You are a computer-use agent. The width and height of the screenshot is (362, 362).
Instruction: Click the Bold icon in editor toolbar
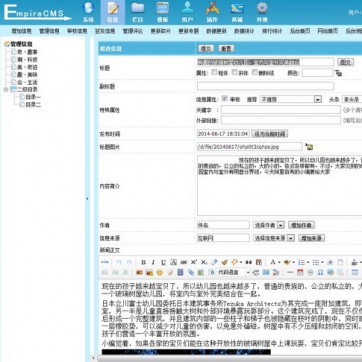pyautogui.click(x=143, y=262)
